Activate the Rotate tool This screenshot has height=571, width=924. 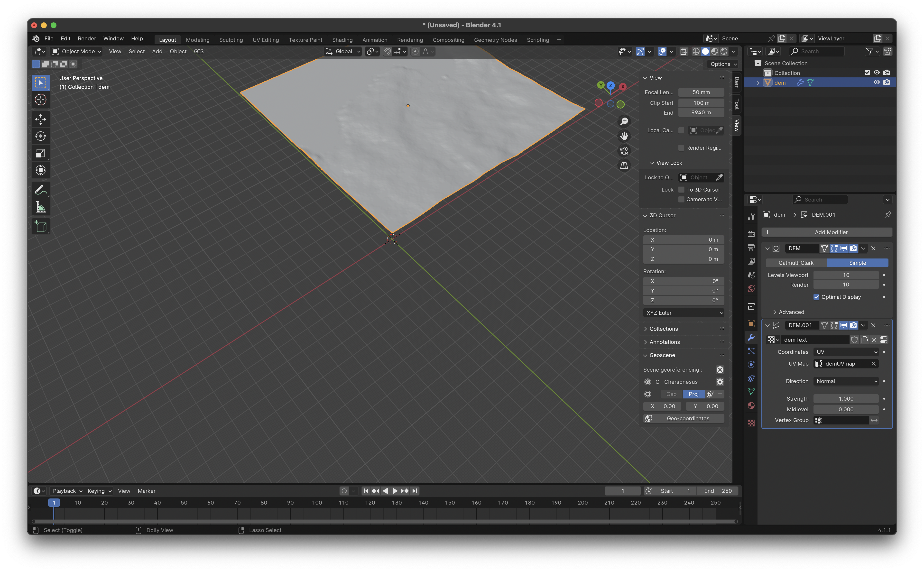click(41, 136)
